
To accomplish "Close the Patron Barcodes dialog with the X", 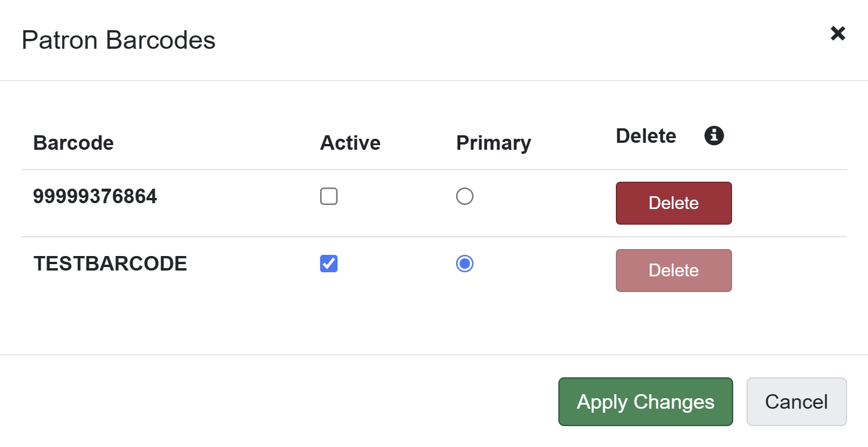I will point(838,34).
